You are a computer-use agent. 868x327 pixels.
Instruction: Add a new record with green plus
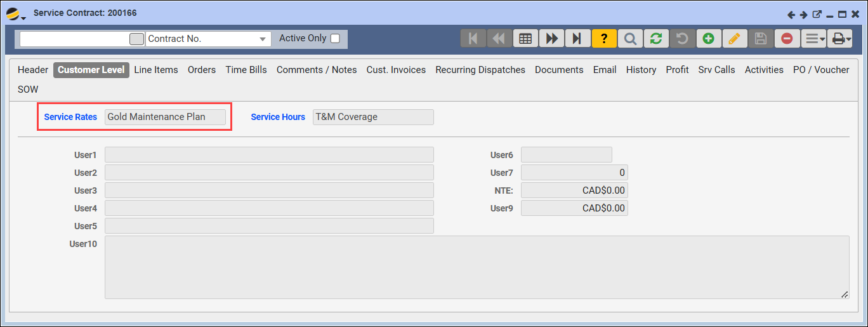pos(708,39)
